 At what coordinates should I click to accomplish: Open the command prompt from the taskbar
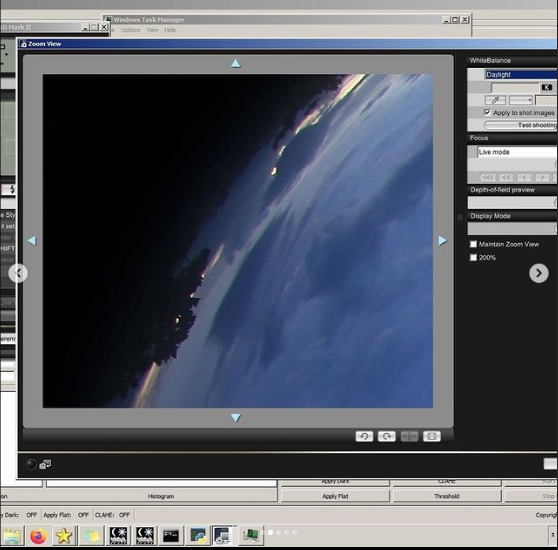(171, 536)
